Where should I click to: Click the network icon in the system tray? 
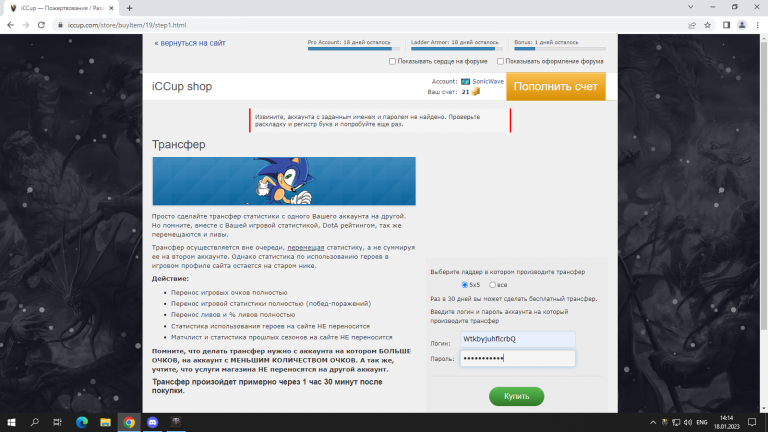pos(676,422)
